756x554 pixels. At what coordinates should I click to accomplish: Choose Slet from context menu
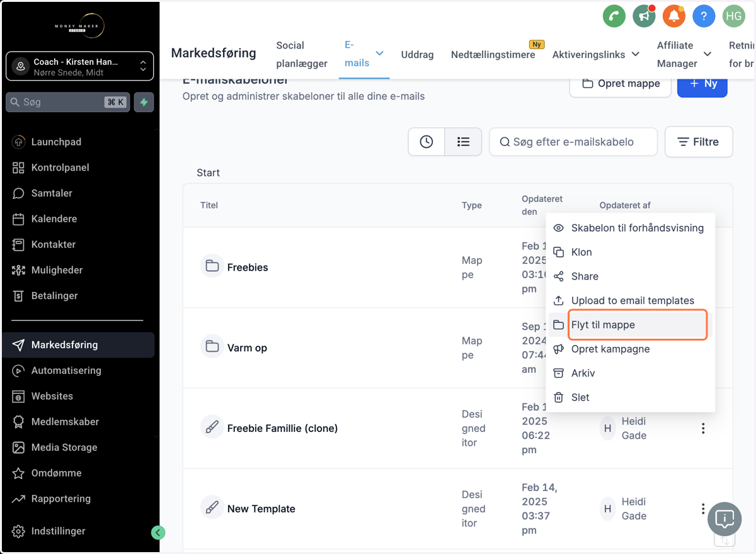click(630, 397)
